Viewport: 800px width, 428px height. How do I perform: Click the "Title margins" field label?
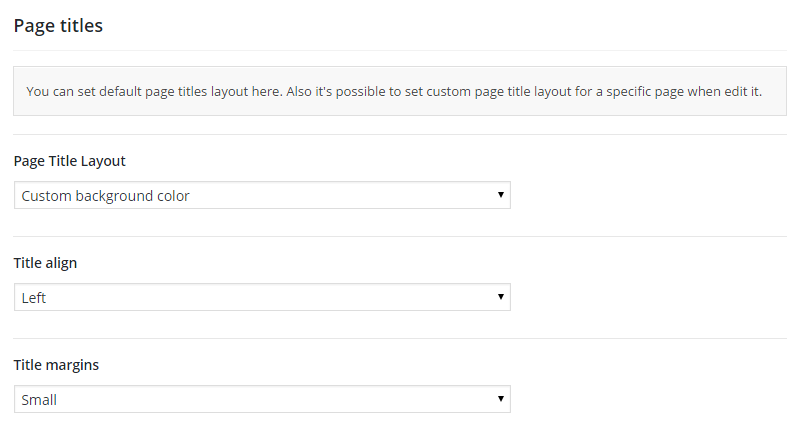click(x=56, y=365)
